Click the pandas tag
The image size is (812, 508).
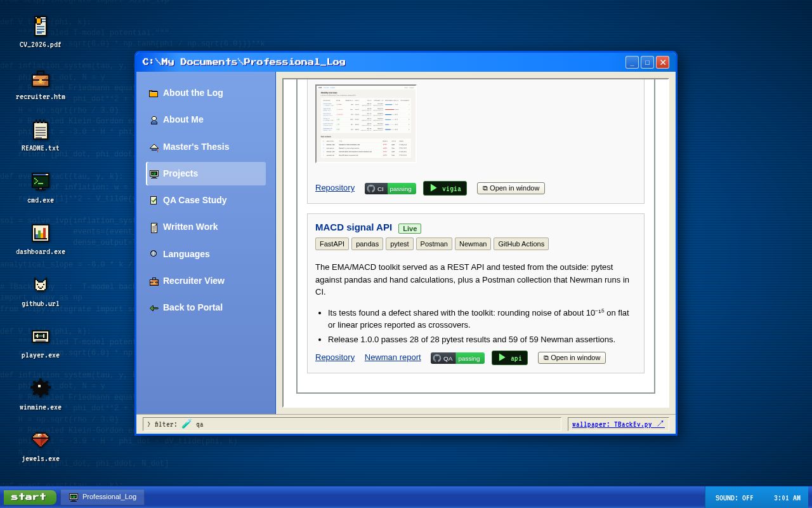pyautogui.click(x=367, y=244)
